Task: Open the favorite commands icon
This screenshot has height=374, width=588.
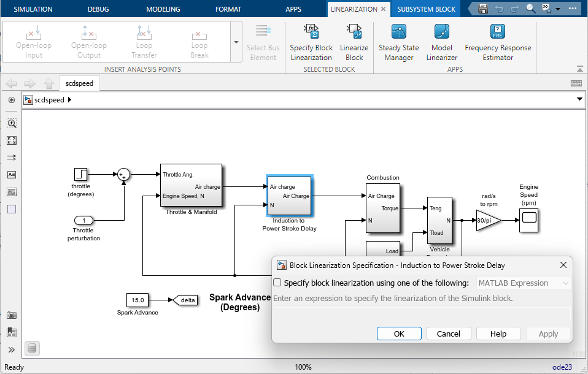Action: pyautogui.click(x=546, y=9)
